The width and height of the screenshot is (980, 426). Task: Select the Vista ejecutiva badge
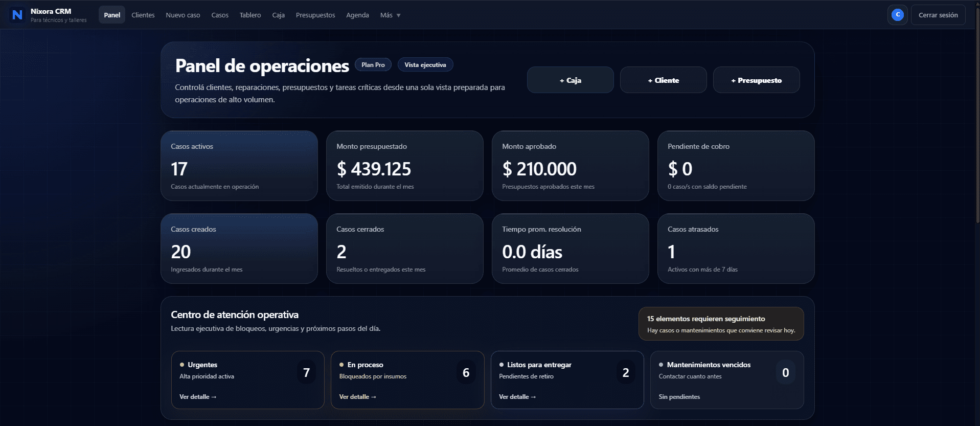pyautogui.click(x=425, y=65)
